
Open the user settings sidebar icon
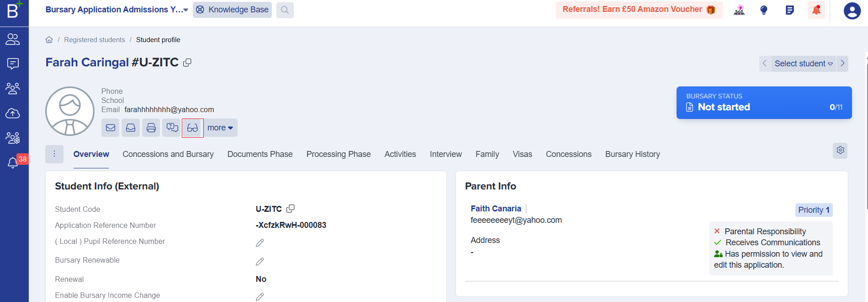coord(13,138)
